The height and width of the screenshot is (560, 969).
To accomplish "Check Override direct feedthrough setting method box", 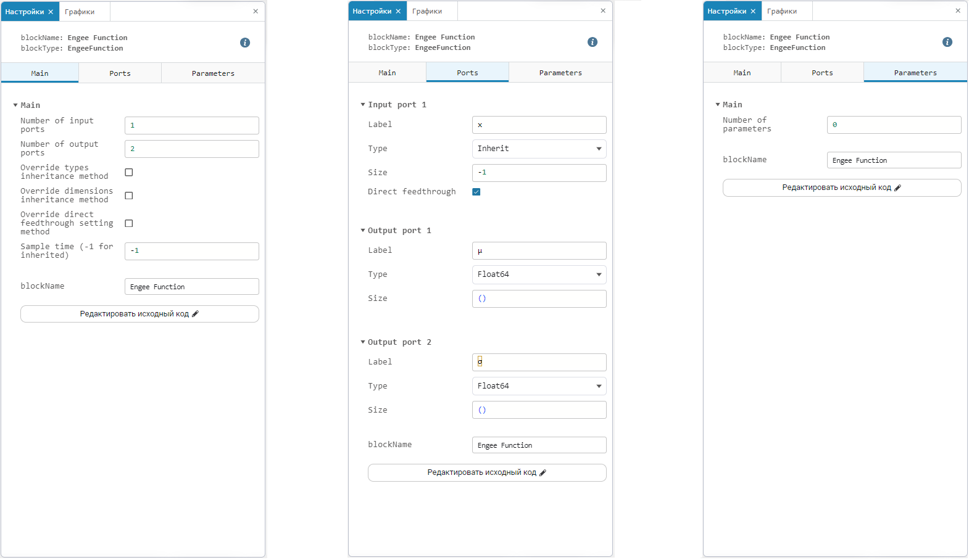I will [129, 223].
